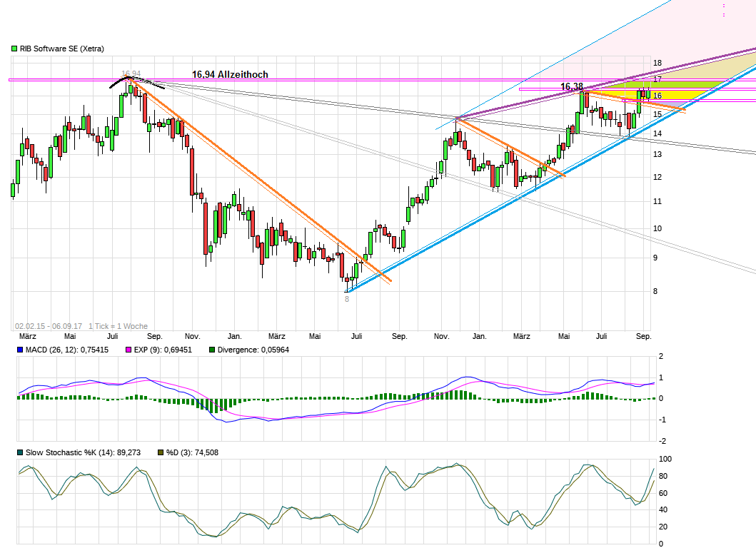756x548 pixels.
Task: Click the '%D (3): 74,508' label
Action: (192, 452)
